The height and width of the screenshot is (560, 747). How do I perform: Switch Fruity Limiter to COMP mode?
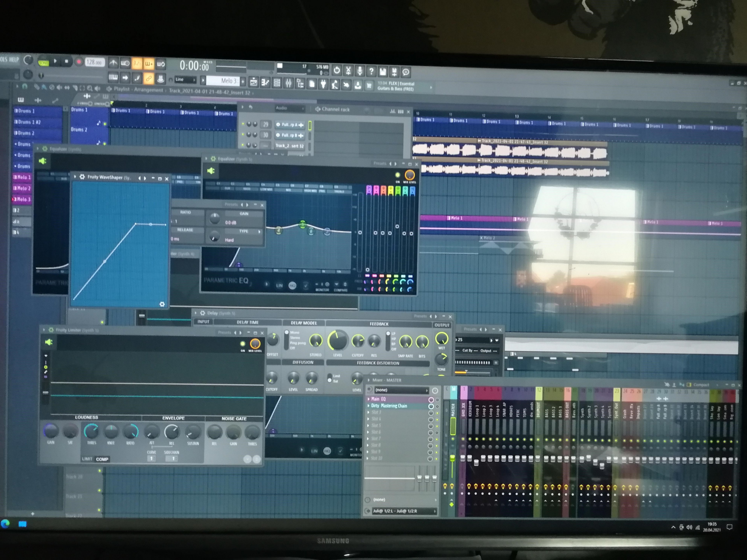tap(102, 459)
